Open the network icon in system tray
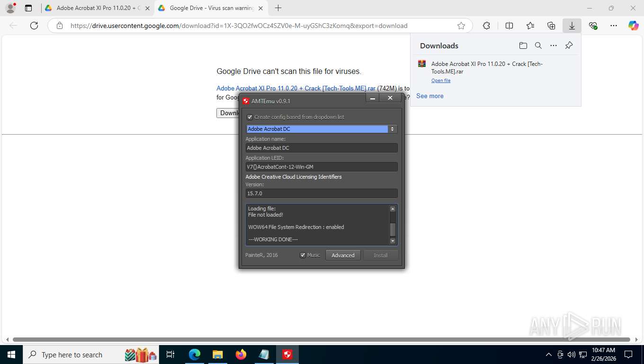This screenshot has width=644, height=364. [x=583, y=355]
